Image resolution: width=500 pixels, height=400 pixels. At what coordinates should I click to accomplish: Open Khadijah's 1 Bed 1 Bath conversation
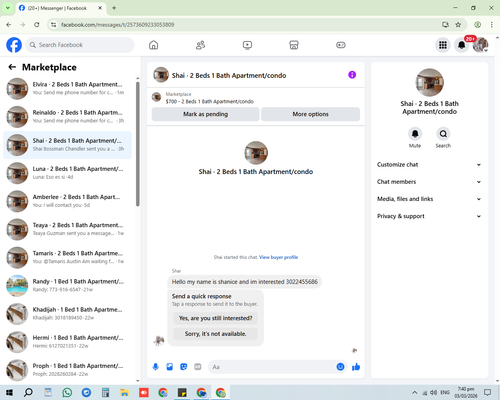coord(68,314)
